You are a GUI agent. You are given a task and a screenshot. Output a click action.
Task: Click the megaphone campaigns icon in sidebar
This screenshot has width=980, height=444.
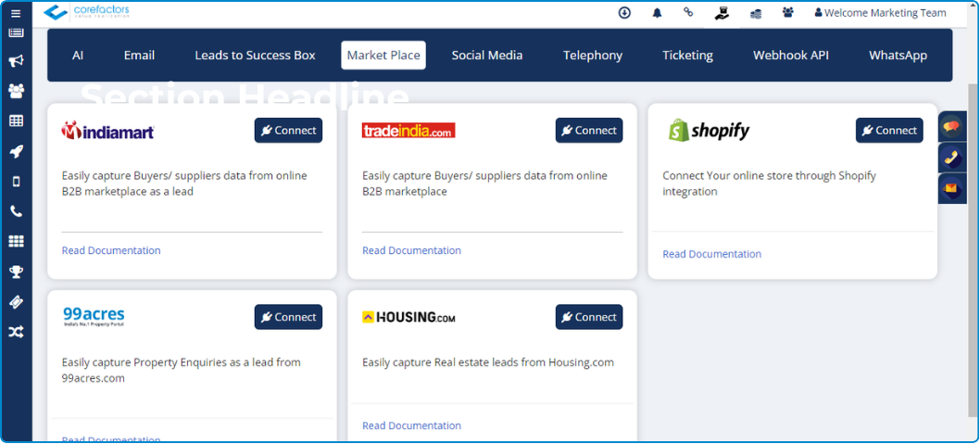[x=16, y=61]
